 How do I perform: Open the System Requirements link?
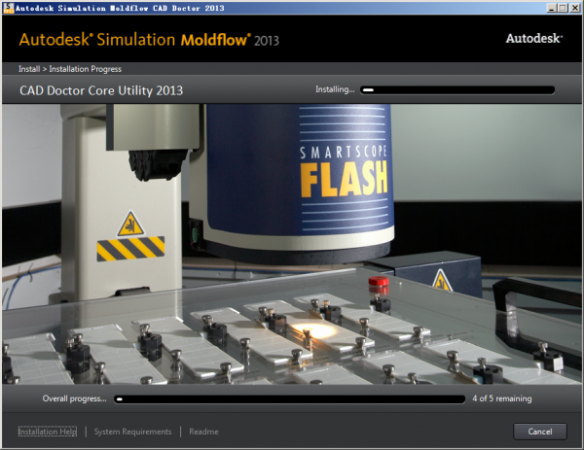click(133, 432)
